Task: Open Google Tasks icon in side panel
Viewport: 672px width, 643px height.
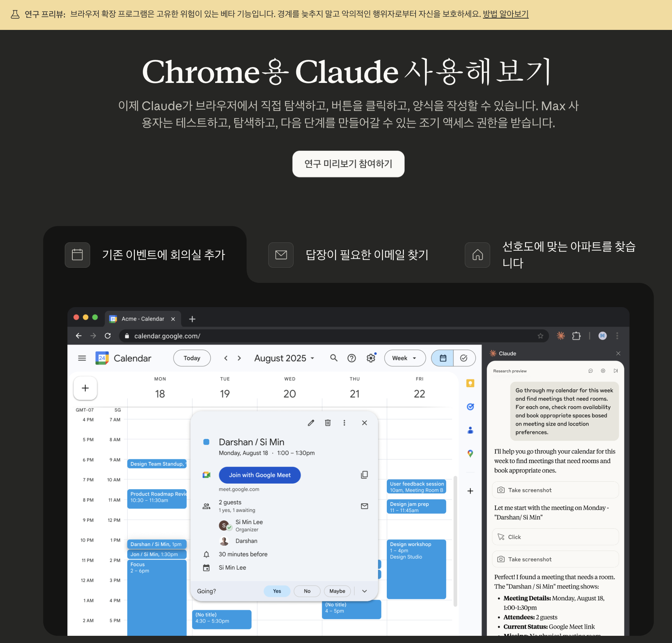Action: click(470, 407)
